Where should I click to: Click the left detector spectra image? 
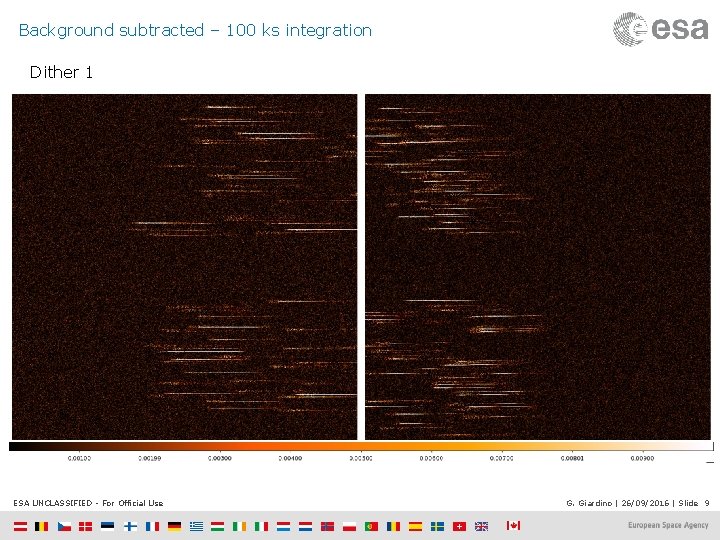(x=185, y=267)
